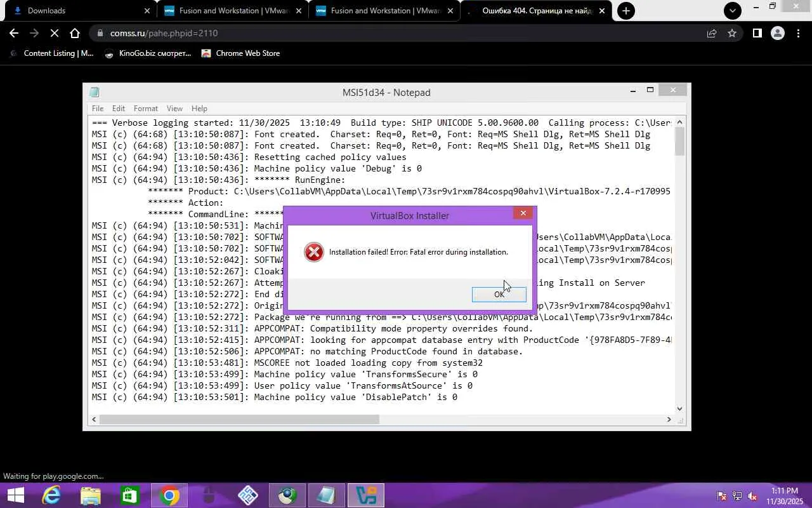
Task: Click Notepad's vertical scrollbar up arrow
Action: click(680, 122)
